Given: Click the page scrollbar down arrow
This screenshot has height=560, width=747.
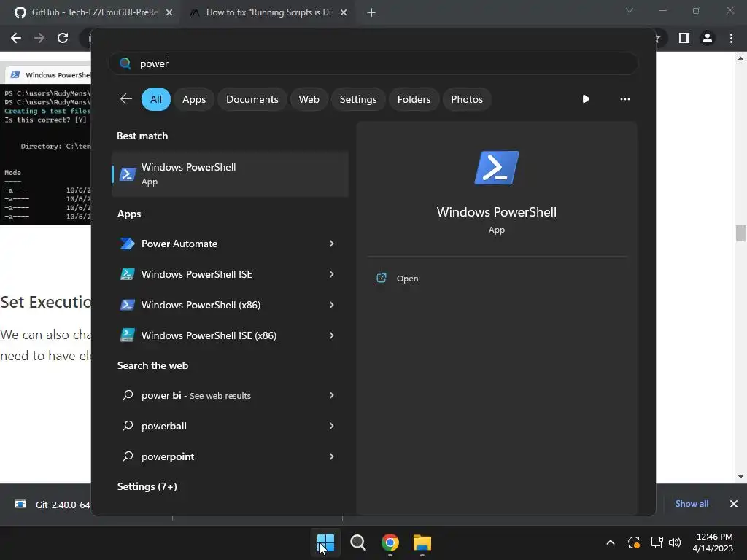Looking at the screenshot, I should pos(740,477).
